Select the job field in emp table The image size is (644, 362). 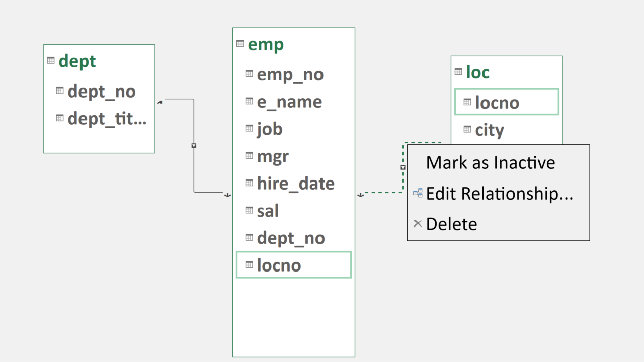[270, 129]
